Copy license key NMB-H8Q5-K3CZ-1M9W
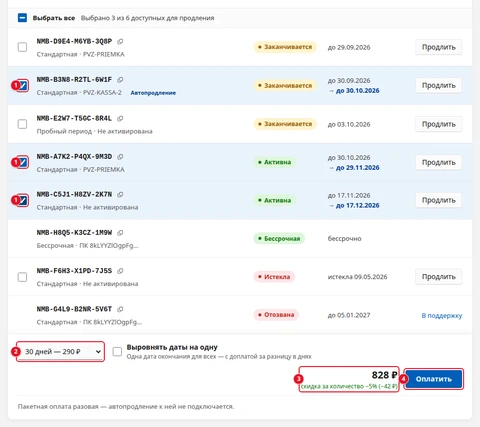 (x=120, y=233)
